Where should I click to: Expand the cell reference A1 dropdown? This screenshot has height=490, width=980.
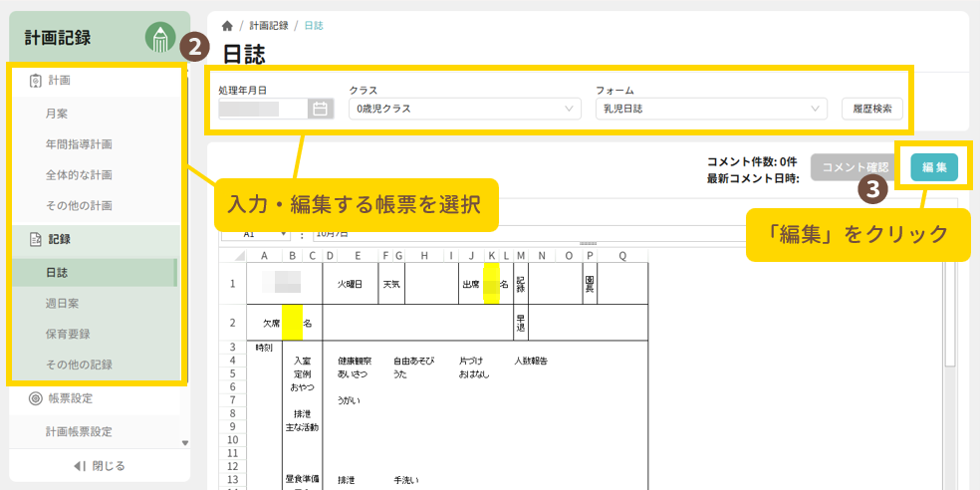click(284, 235)
